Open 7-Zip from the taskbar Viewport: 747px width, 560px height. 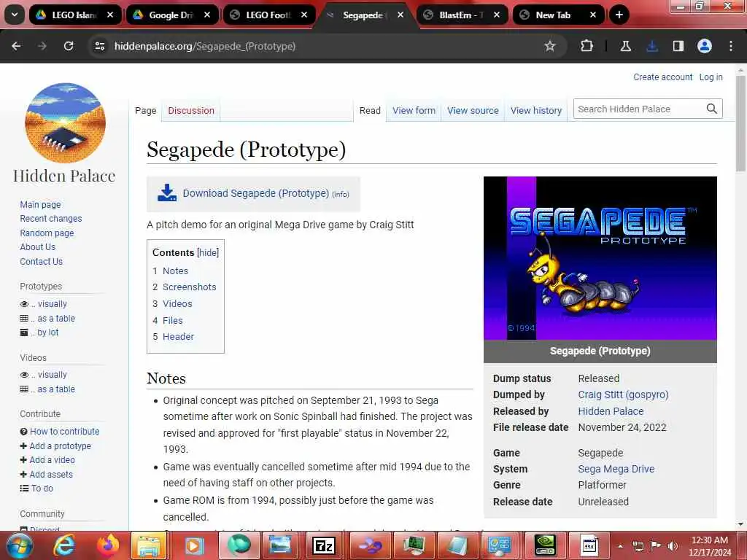(x=323, y=545)
